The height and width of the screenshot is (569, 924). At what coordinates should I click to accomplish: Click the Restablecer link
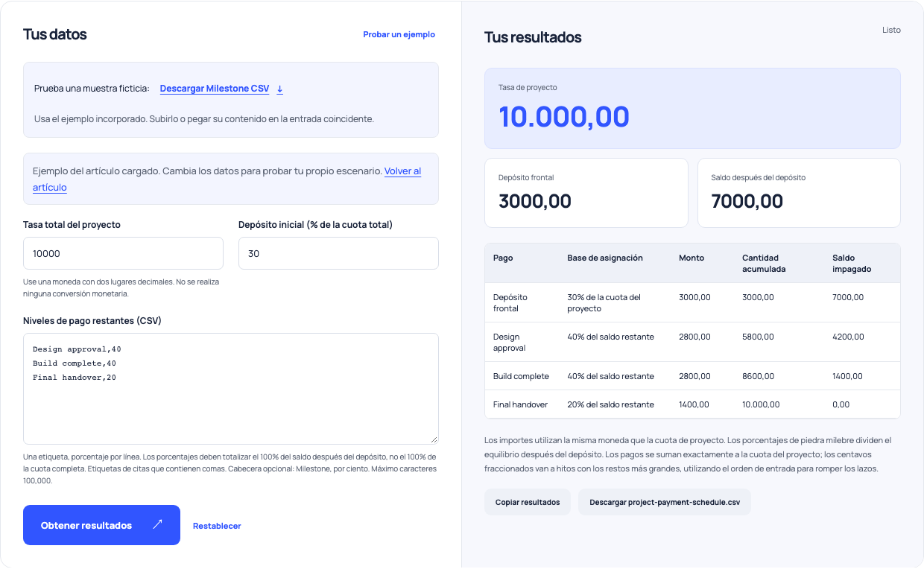pos(217,526)
